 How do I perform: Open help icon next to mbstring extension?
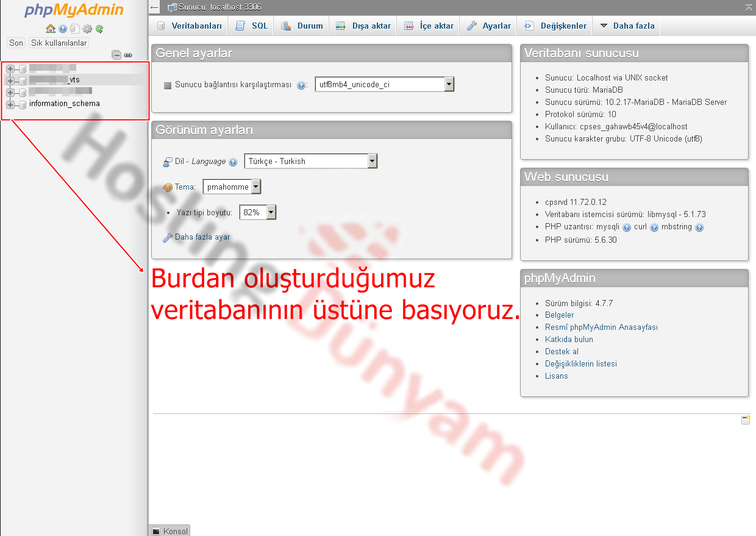[699, 227]
